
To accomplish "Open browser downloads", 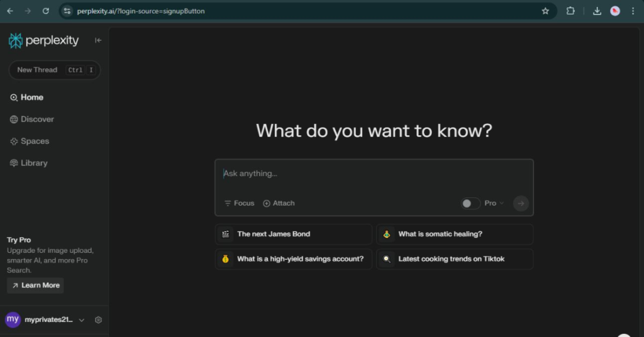I will tap(597, 11).
